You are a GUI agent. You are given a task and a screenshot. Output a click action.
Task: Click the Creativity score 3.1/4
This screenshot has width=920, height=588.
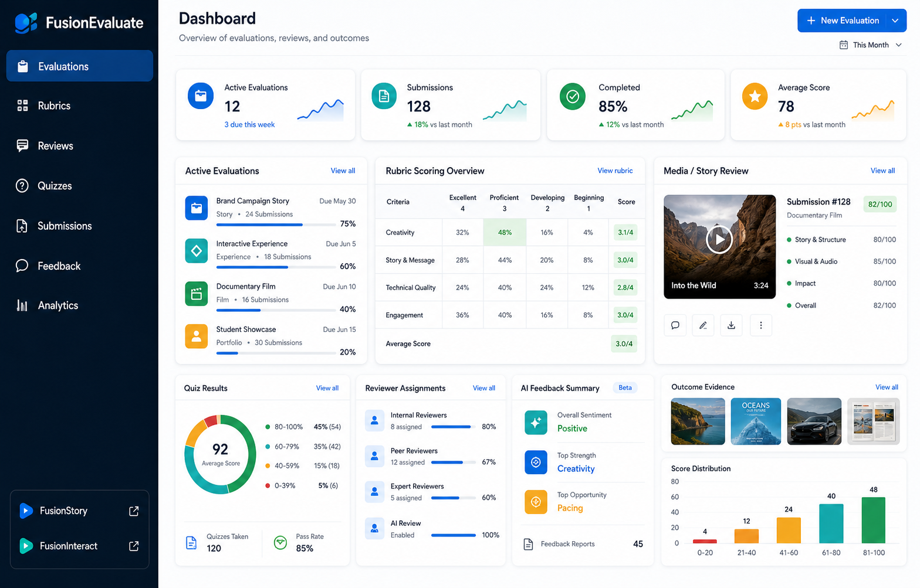(x=625, y=232)
